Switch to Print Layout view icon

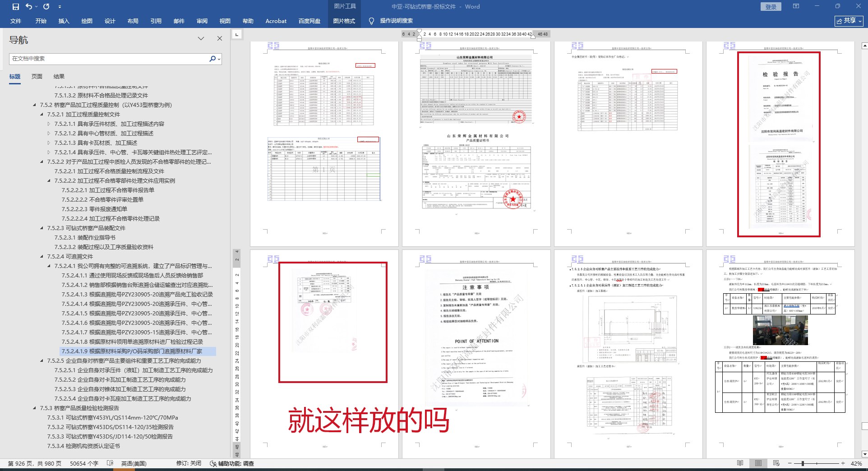click(758, 463)
